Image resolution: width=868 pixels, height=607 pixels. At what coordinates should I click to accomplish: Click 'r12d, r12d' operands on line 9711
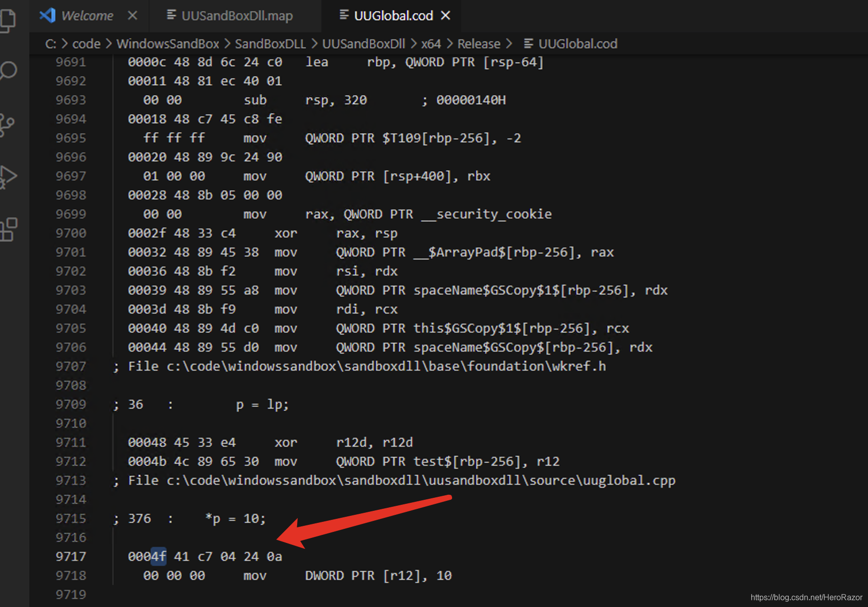point(374,443)
